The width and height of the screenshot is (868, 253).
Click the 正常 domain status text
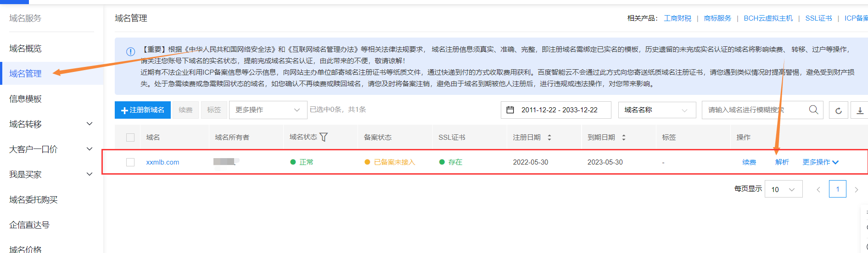click(x=306, y=162)
